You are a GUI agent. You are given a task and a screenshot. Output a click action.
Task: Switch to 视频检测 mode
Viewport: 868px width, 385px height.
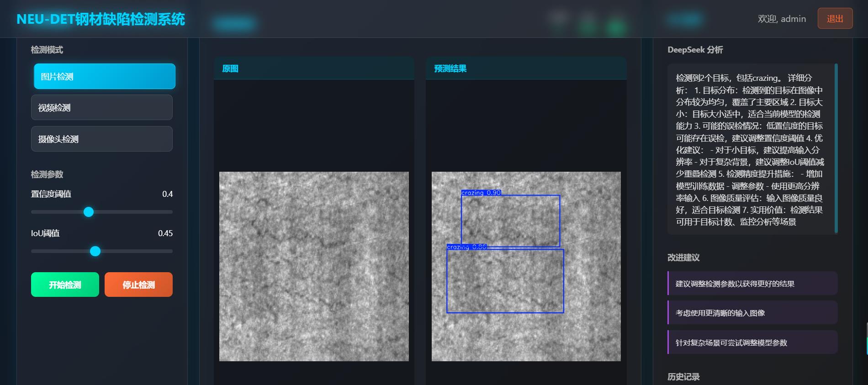click(x=102, y=107)
